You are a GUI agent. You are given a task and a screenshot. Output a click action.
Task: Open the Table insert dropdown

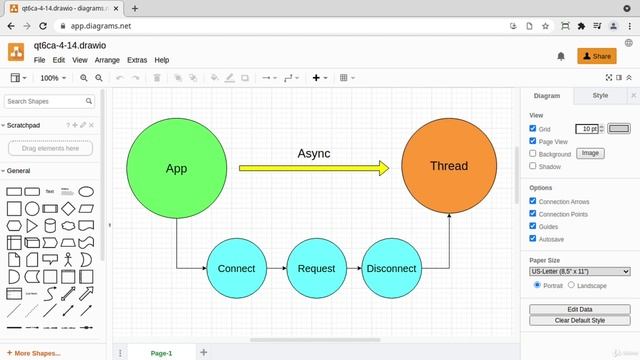(347, 78)
